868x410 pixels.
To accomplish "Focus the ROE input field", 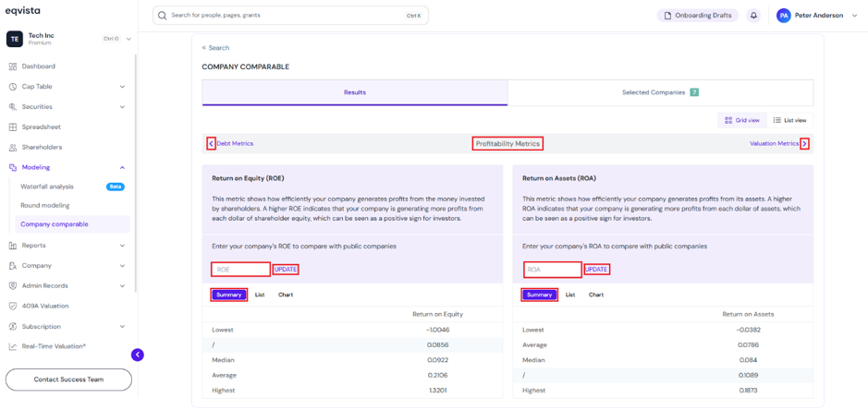I will (x=241, y=270).
